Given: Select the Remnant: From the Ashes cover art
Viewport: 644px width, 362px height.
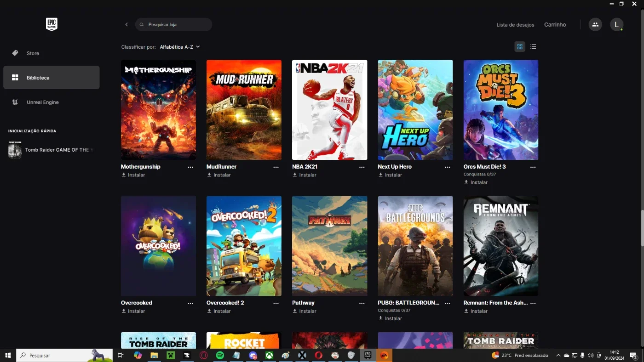Looking at the screenshot, I should coord(501,246).
